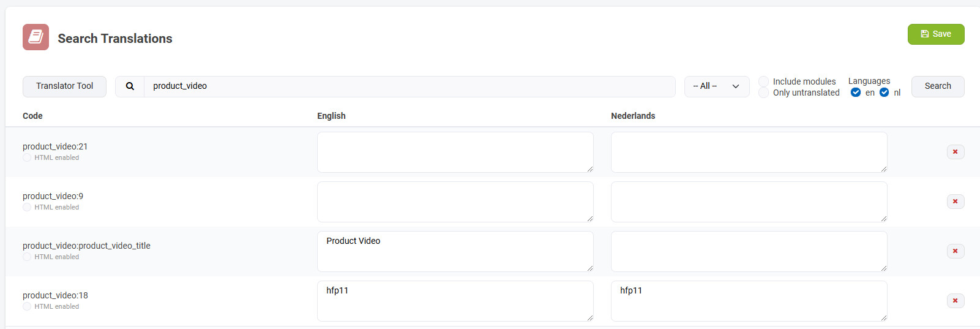
Task: Open the Translator Tool
Action: point(64,86)
